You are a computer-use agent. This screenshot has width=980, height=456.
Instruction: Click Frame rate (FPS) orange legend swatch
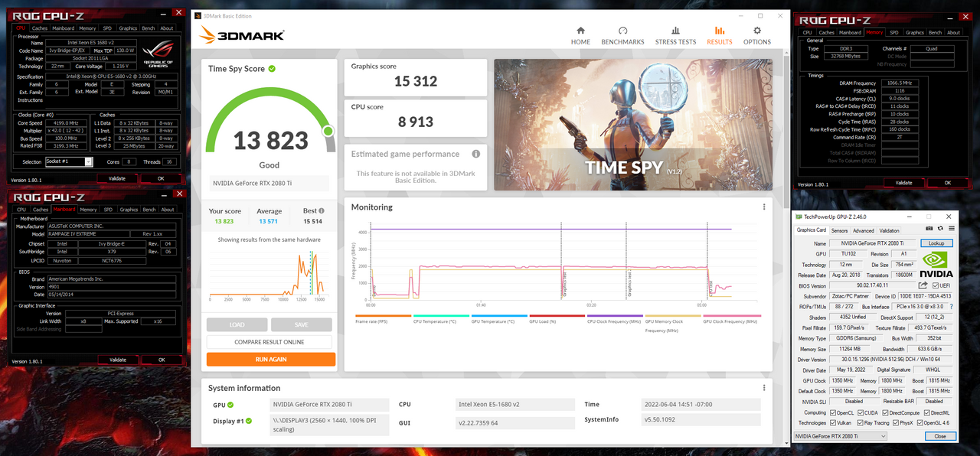tap(383, 315)
